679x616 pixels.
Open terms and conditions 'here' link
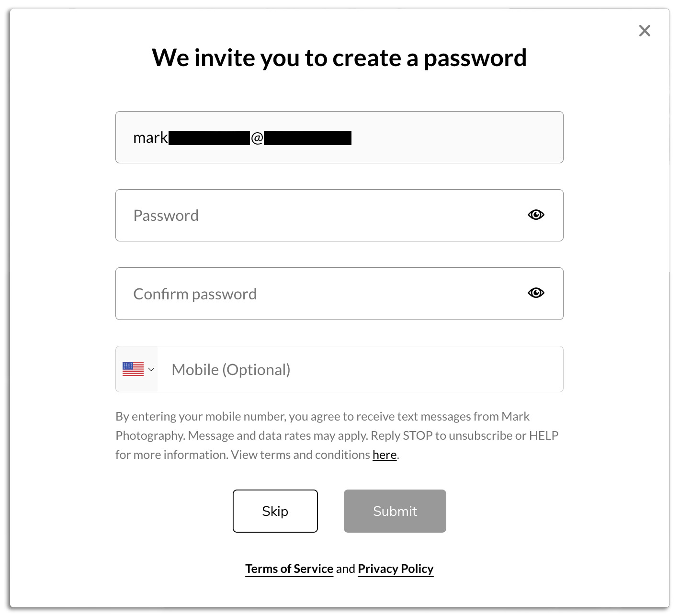click(x=385, y=455)
